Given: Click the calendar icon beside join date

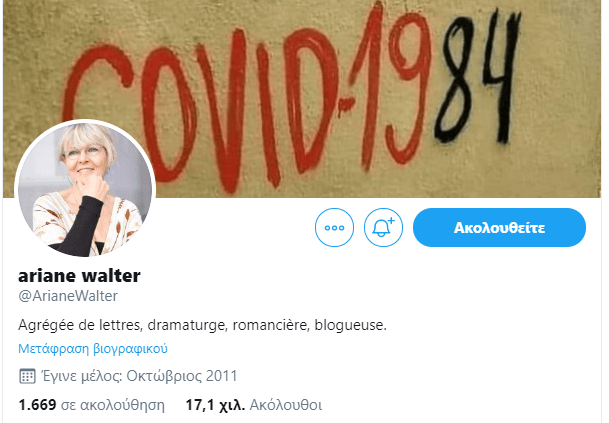Looking at the screenshot, I should [27, 376].
